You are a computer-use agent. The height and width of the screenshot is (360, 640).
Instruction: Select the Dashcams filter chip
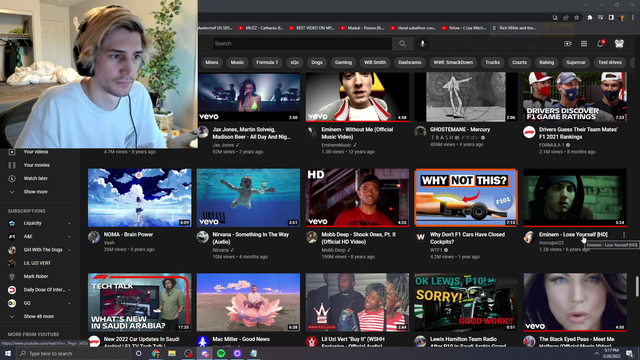pyautogui.click(x=410, y=62)
